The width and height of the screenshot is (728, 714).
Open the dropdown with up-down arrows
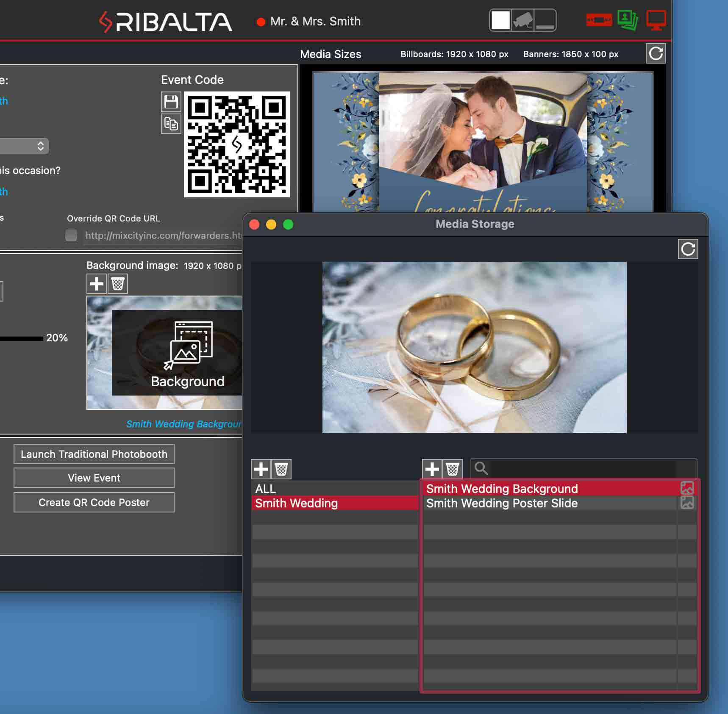pyautogui.click(x=40, y=146)
